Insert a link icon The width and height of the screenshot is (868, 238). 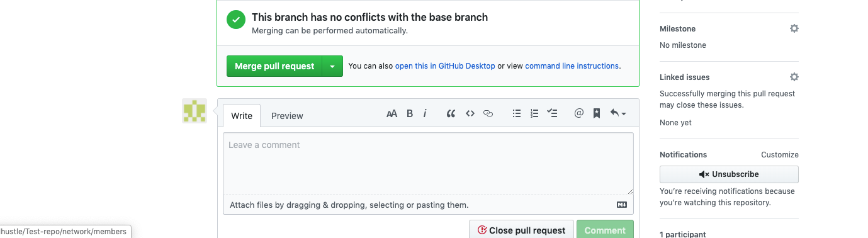[x=488, y=114]
